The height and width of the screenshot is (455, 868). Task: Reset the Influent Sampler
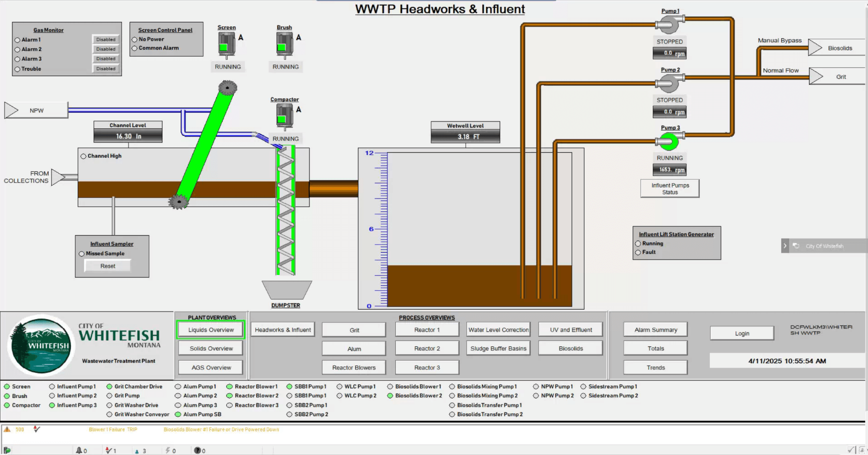click(108, 266)
